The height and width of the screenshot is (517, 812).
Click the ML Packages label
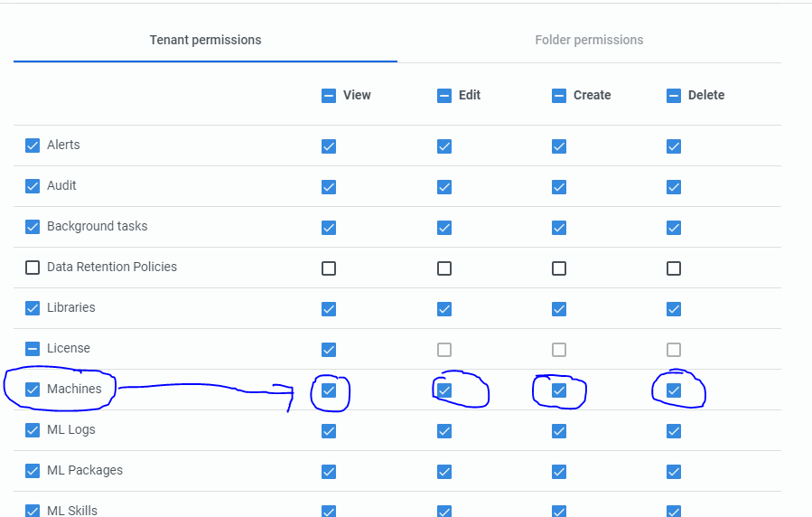(85, 470)
